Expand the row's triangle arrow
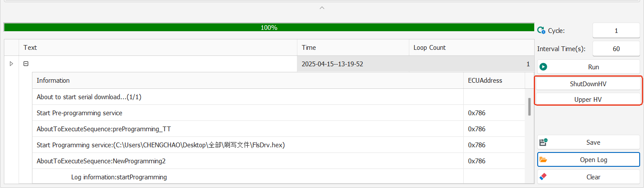This screenshot has width=644, height=188. point(11,64)
